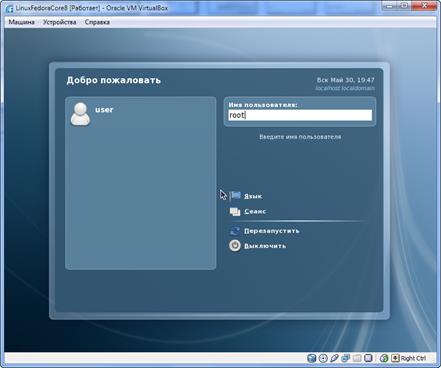Click the shared folders status icon

pos(357,358)
